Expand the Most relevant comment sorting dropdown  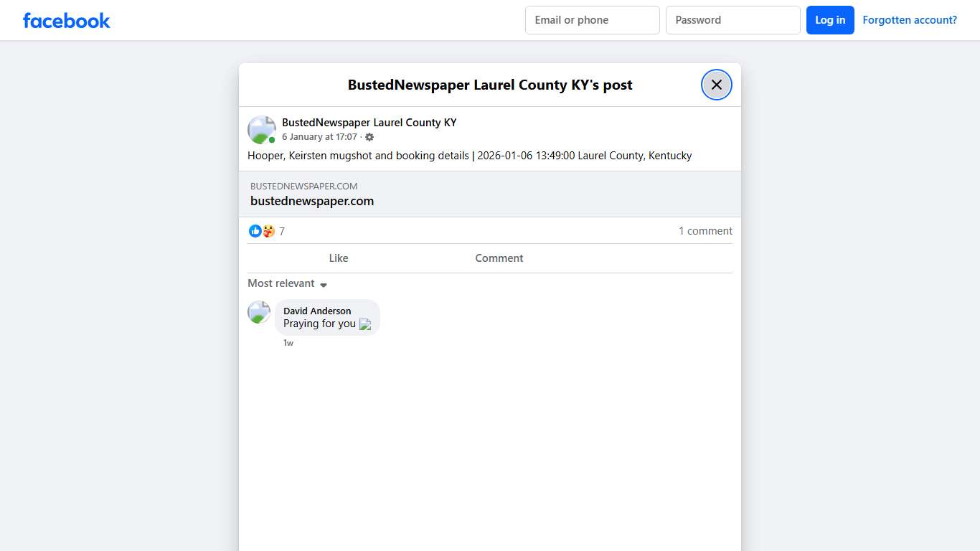pos(288,283)
